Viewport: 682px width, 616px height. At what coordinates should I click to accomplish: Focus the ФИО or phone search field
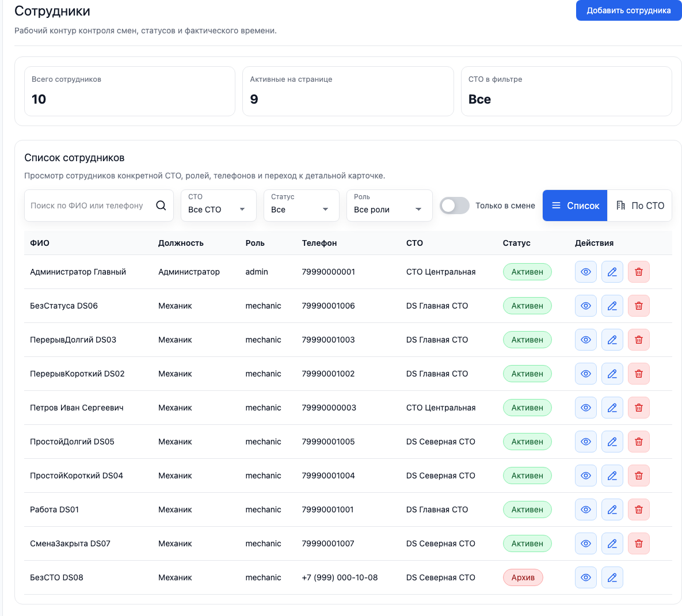tap(89, 206)
